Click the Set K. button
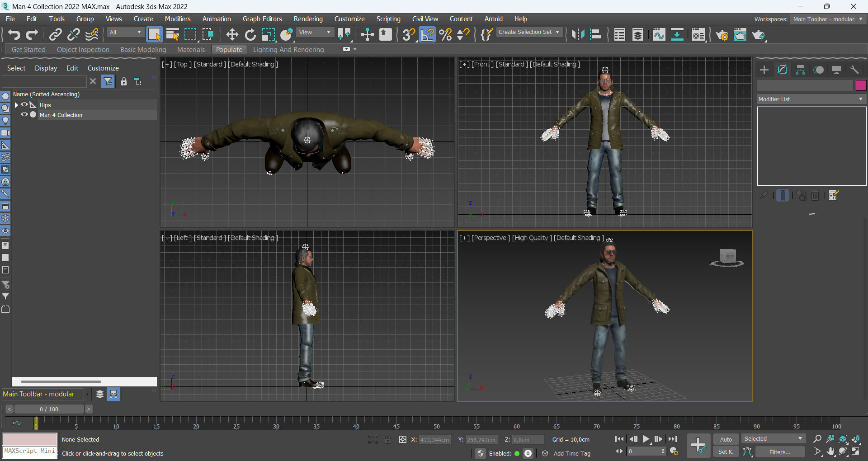 point(726,452)
